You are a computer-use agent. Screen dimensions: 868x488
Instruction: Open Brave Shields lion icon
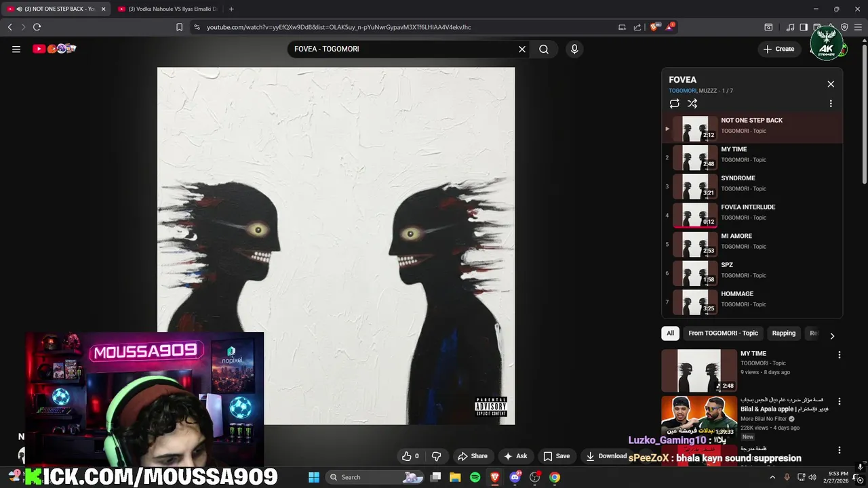click(654, 27)
